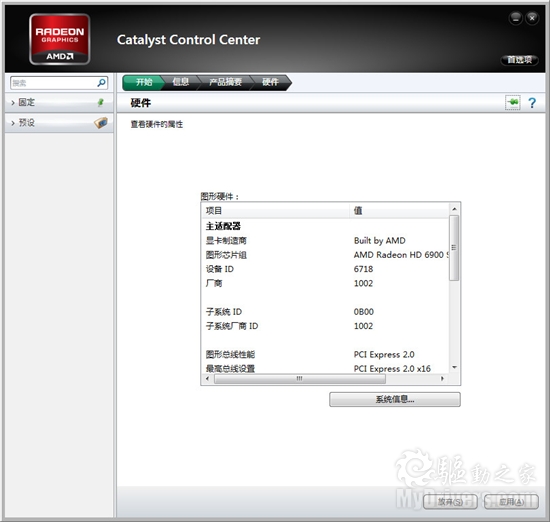The width and height of the screenshot is (550, 522).
Task: Select the 设备 ID row label
Action: [x=220, y=269]
